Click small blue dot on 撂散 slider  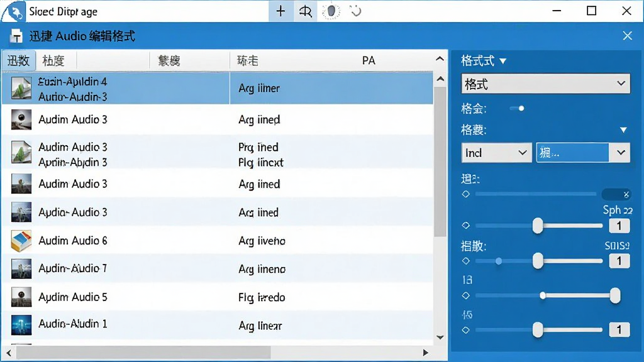(499, 261)
